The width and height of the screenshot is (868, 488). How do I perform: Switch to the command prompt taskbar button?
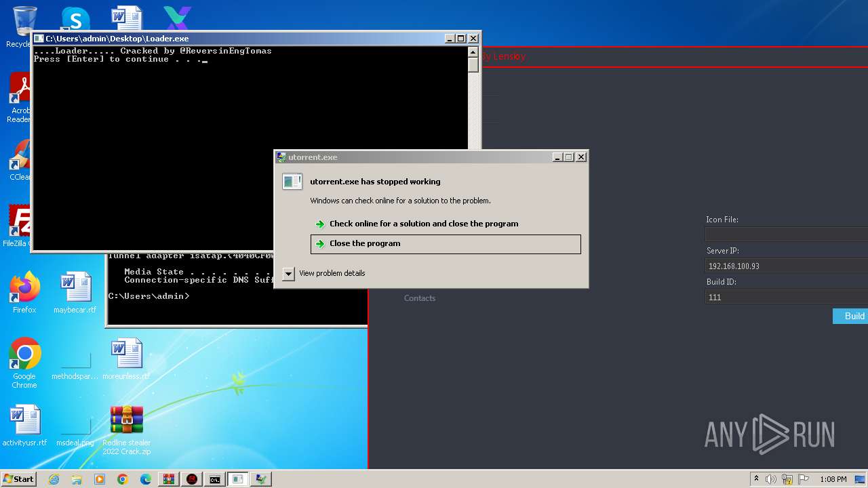click(215, 479)
